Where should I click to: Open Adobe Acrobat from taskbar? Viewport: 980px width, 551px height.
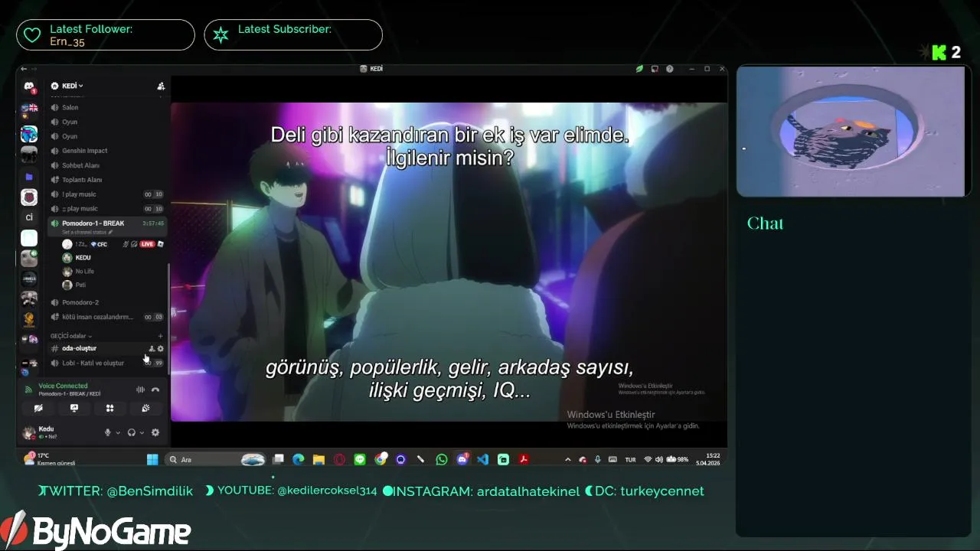coord(524,459)
